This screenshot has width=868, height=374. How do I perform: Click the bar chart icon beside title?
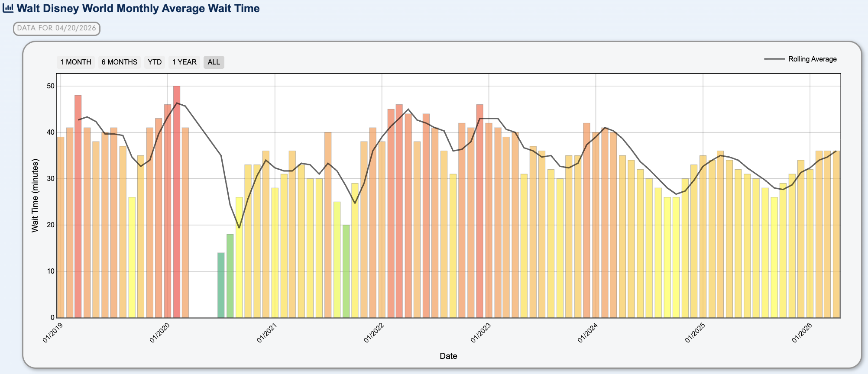[x=8, y=9]
